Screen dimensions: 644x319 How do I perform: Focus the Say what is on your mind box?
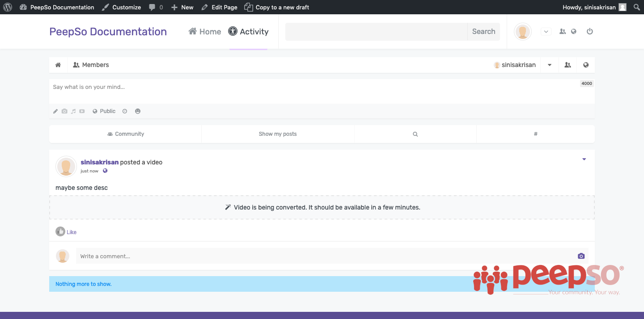(x=322, y=92)
